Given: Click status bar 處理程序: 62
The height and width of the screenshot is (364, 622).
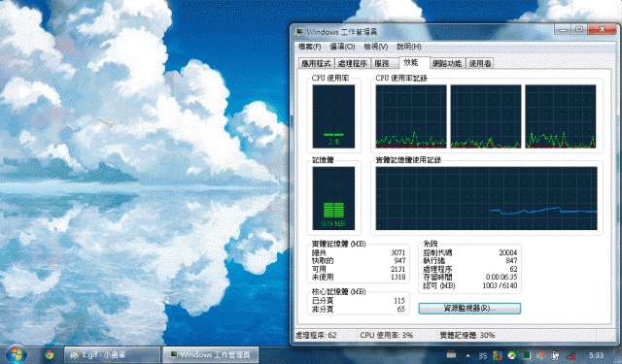Looking at the screenshot, I should click(316, 335).
